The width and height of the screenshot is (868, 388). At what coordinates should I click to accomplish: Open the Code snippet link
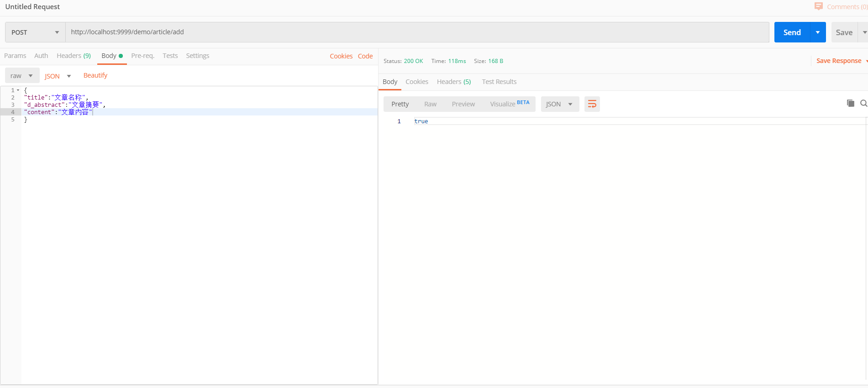coord(365,56)
